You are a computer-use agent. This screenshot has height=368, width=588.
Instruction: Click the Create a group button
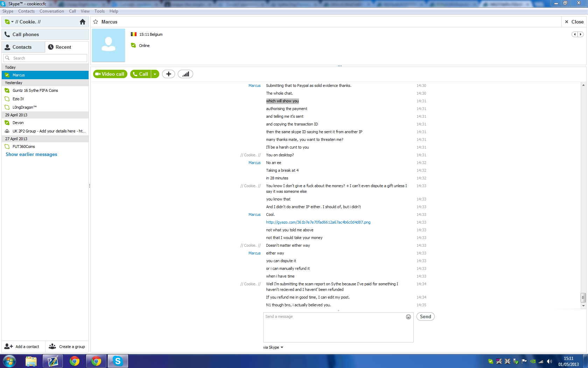(x=67, y=347)
